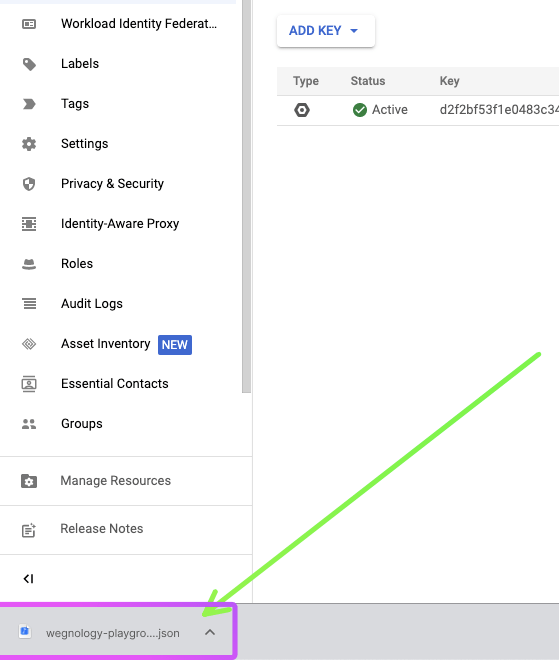Open the ADD KEY dropdown
559x660 pixels.
pos(325,31)
